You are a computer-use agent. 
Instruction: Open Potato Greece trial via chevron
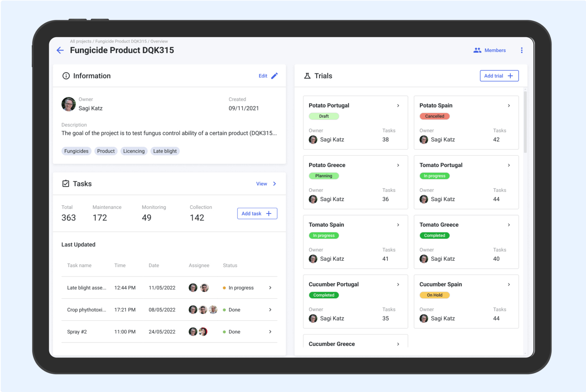click(398, 165)
